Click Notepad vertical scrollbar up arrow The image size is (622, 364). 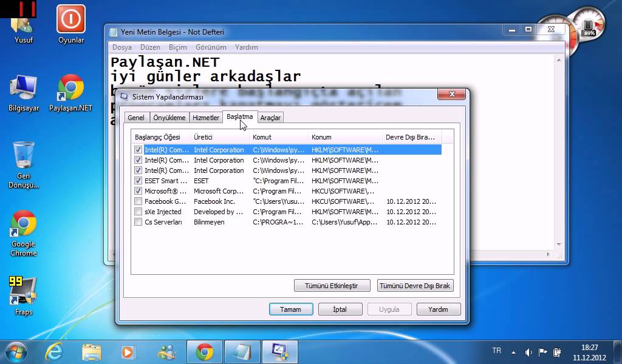559,61
